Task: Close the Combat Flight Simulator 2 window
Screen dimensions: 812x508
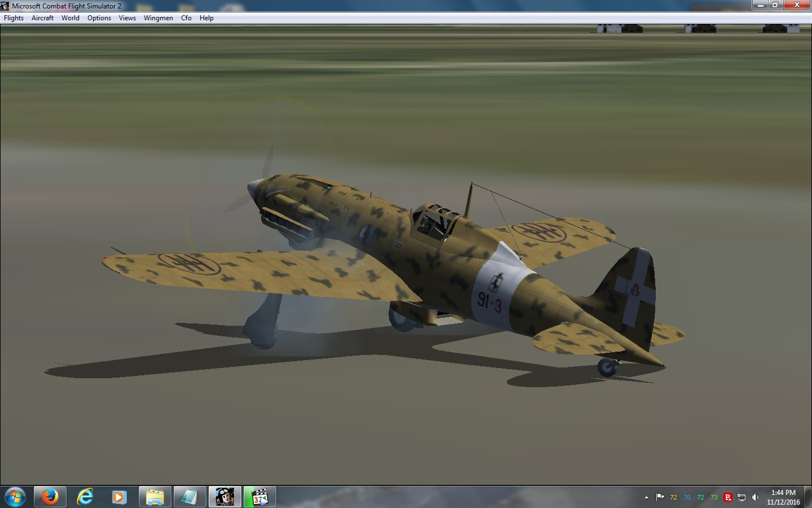Action: click(x=797, y=5)
